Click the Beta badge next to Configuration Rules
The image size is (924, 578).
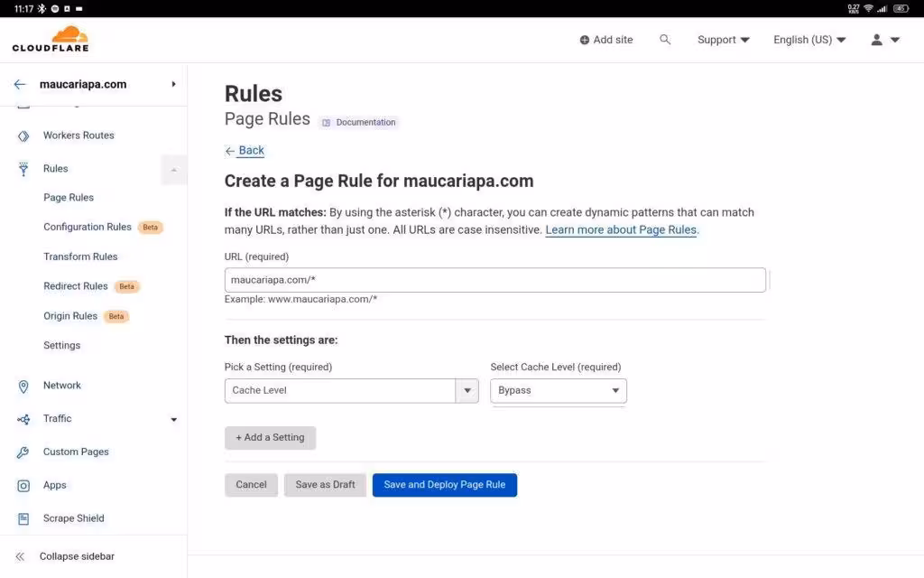(x=151, y=228)
